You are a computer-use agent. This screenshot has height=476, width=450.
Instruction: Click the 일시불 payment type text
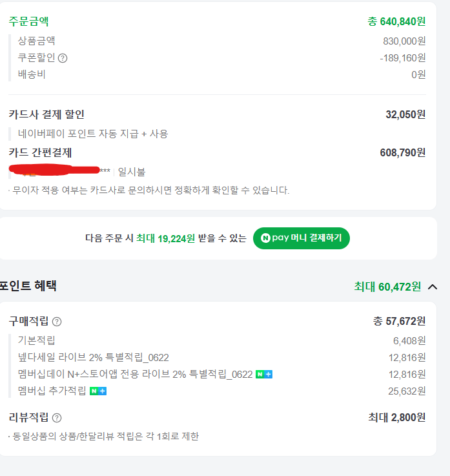click(132, 172)
